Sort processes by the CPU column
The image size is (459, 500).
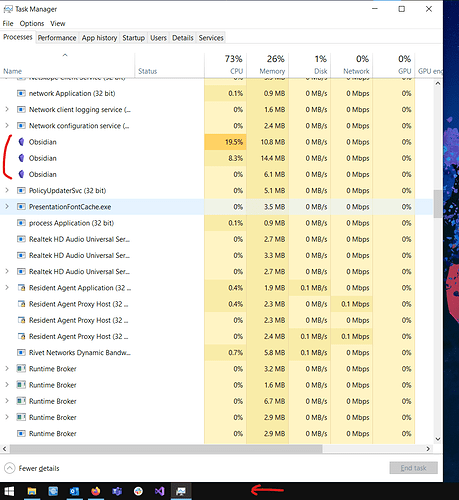coord(225,65)
